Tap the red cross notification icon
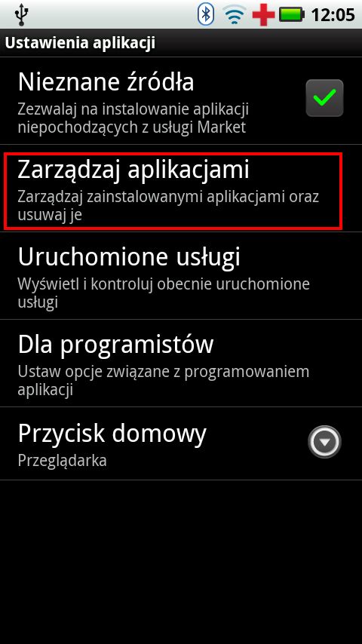362x644 pixels. pos(263,15)
